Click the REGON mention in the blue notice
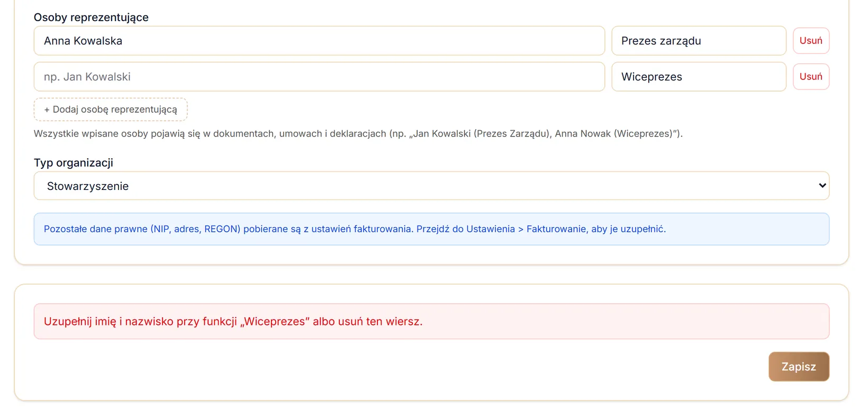Screen dimensions: 868x419 (222, 229)
